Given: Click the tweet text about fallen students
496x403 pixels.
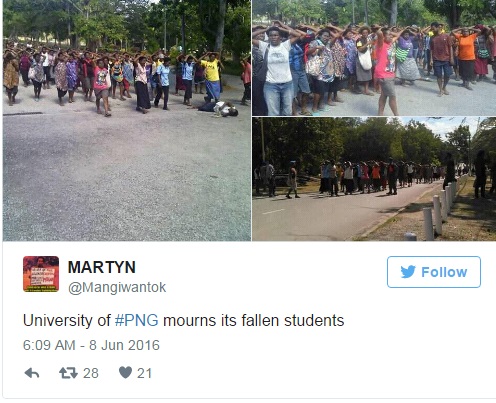Looking at the screenshot, I should (183, 320).
